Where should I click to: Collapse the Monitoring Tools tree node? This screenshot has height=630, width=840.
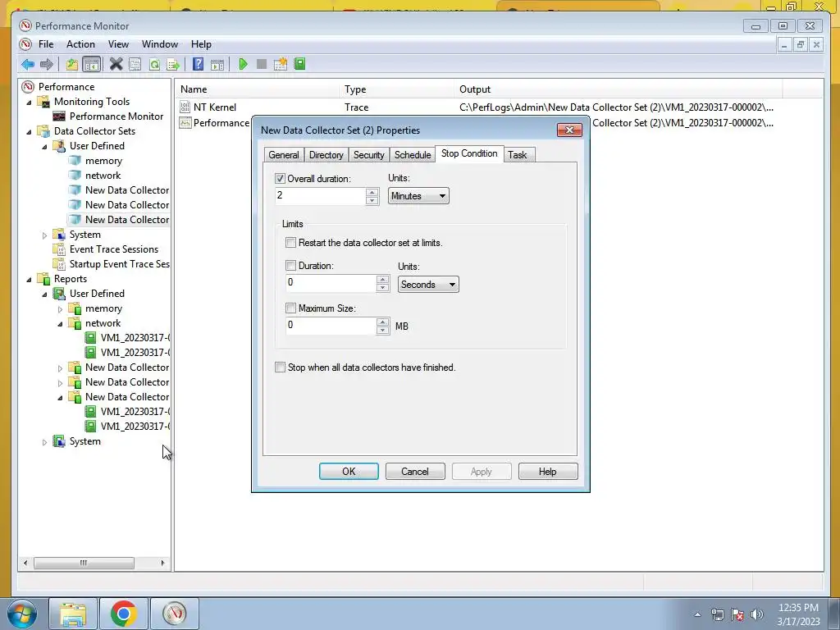(30, 102)
